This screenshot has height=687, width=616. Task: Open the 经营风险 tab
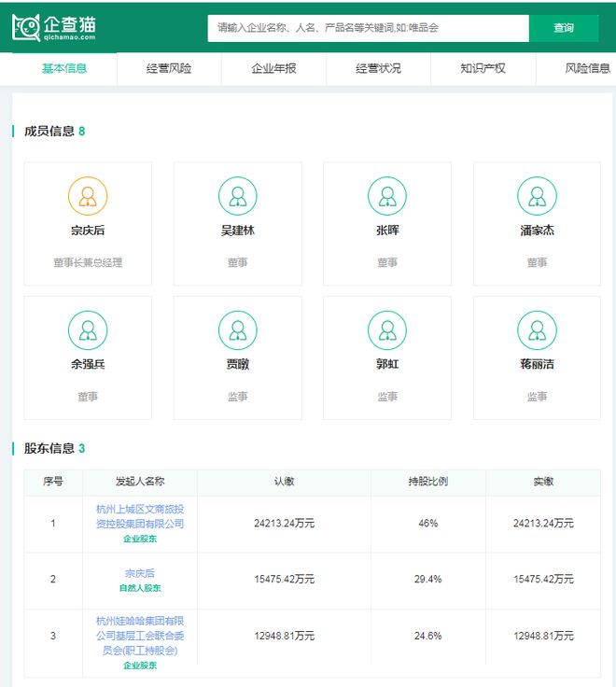pyautogui.click(x=169, y=68)
